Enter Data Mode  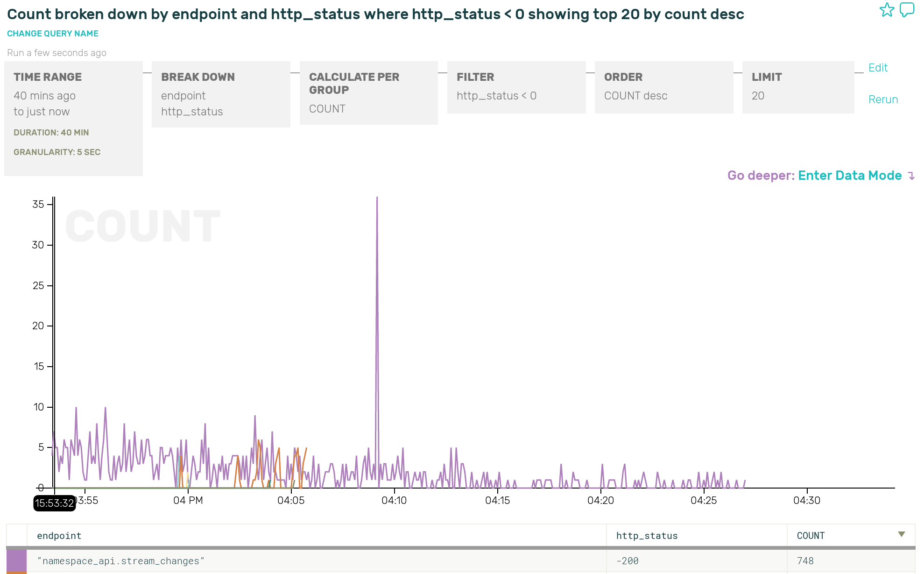point(849,176)
